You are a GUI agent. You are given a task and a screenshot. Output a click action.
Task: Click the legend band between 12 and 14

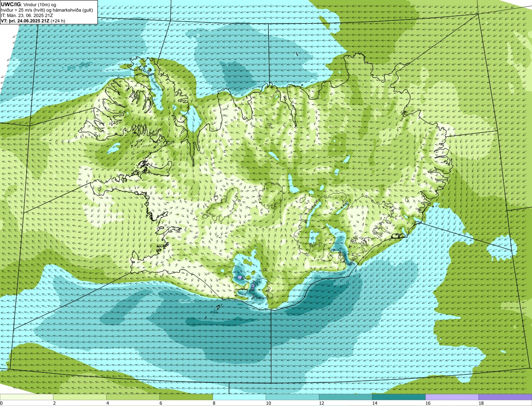tap(346, 397)
